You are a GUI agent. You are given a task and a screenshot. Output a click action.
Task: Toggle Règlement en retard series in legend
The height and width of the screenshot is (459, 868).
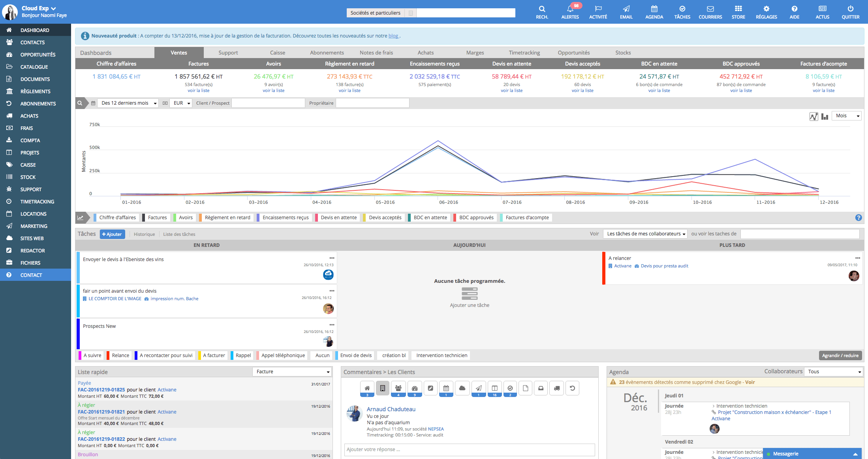point(226,218)
